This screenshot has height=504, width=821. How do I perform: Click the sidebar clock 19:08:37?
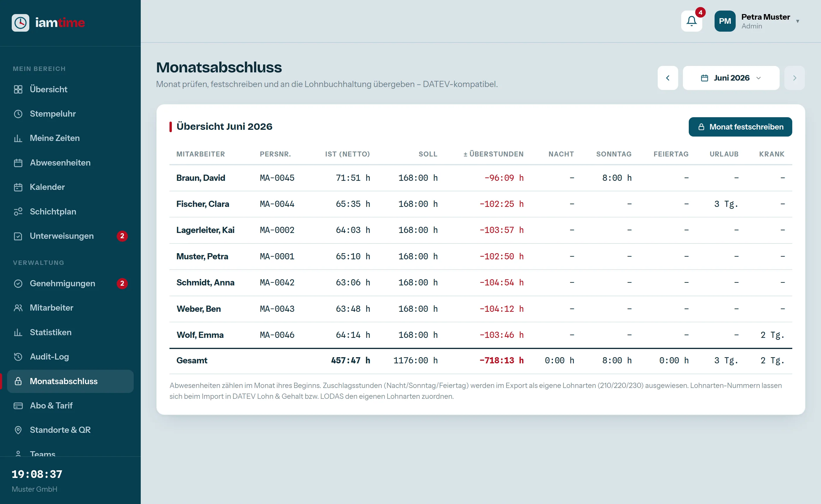(37, 474)
